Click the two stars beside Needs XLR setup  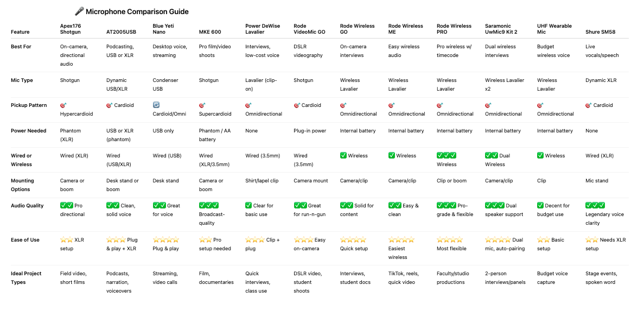592,240
